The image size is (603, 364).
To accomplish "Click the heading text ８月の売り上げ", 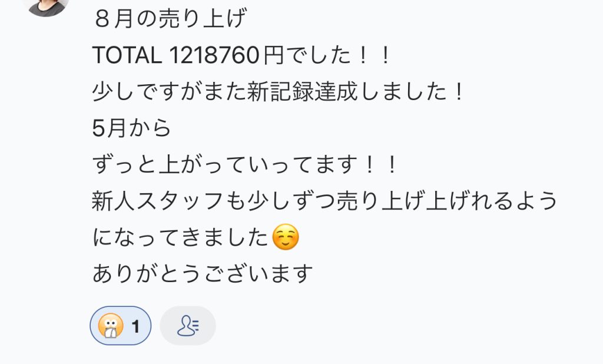I will click(x=170, y=18).
